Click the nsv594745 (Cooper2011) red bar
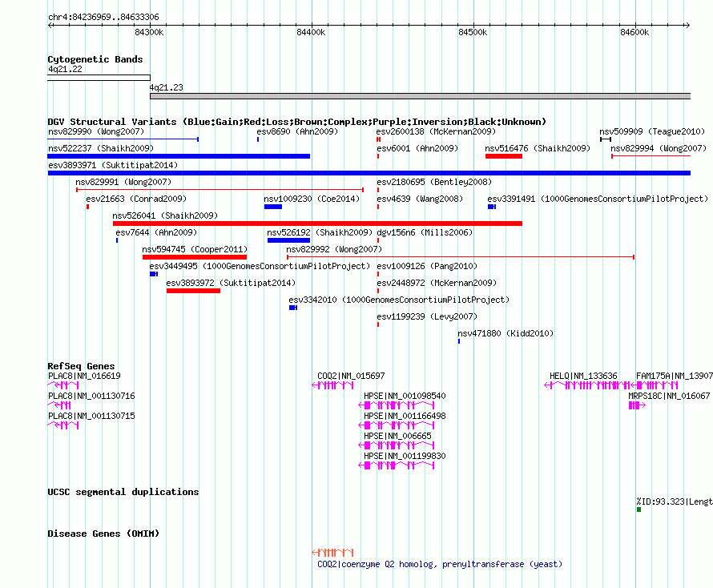This screenshot has width=713, height=588. click(x=195, y=257)
